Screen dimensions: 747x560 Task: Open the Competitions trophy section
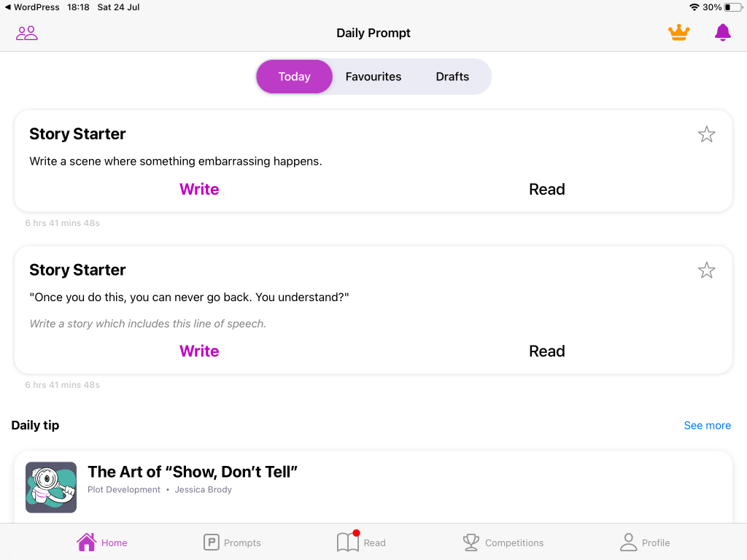click(x=503, y=542)
